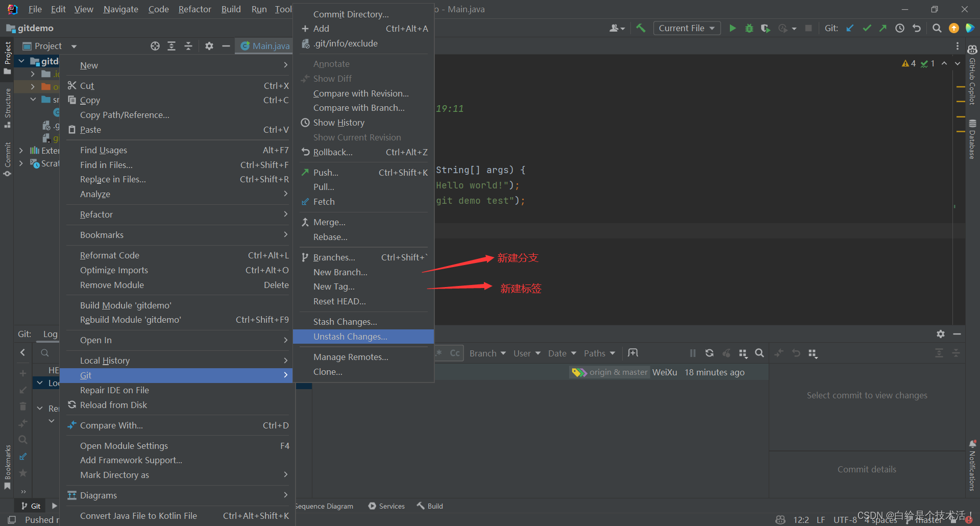Open the Database tool window

972,139
